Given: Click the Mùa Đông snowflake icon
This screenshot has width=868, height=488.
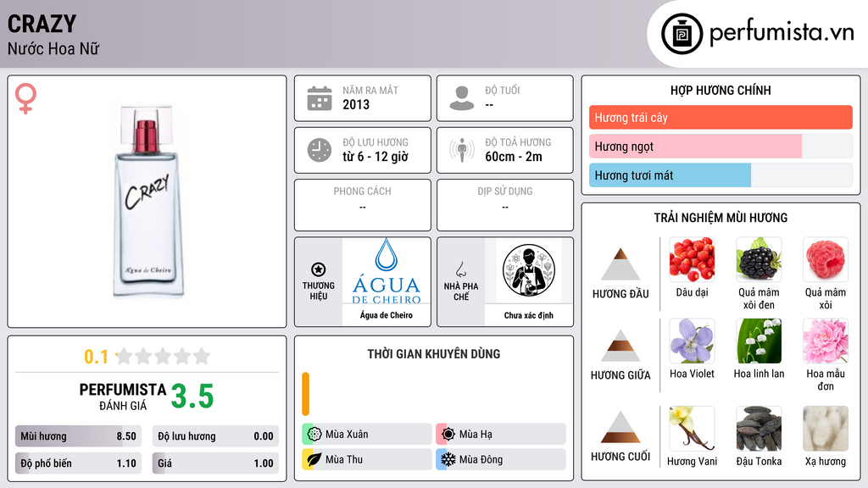Looking at the screenshot, I should [448, 459].
